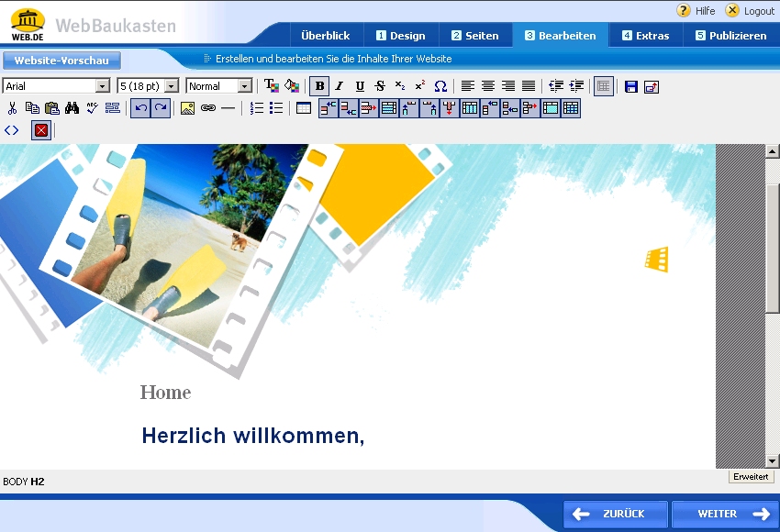Decrease indent of the paragraph
The height and width of the screenshot is (532, 780).
coord(556,86)
